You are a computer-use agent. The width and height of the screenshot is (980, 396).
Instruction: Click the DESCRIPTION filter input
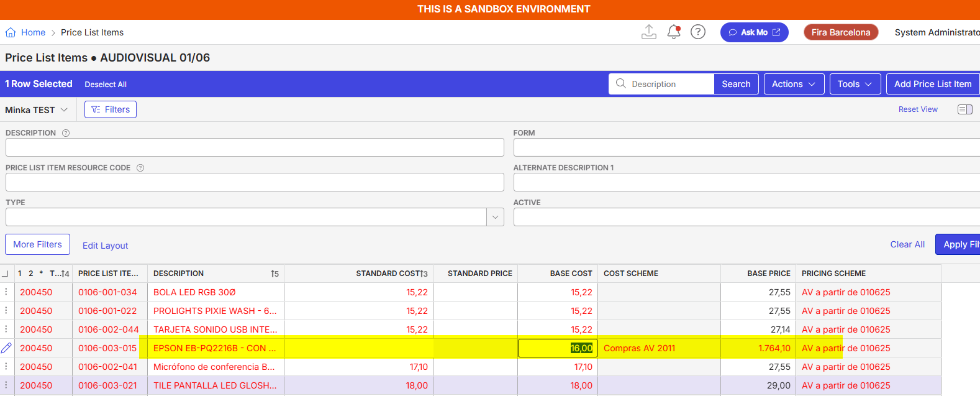[x=255, y=147]
